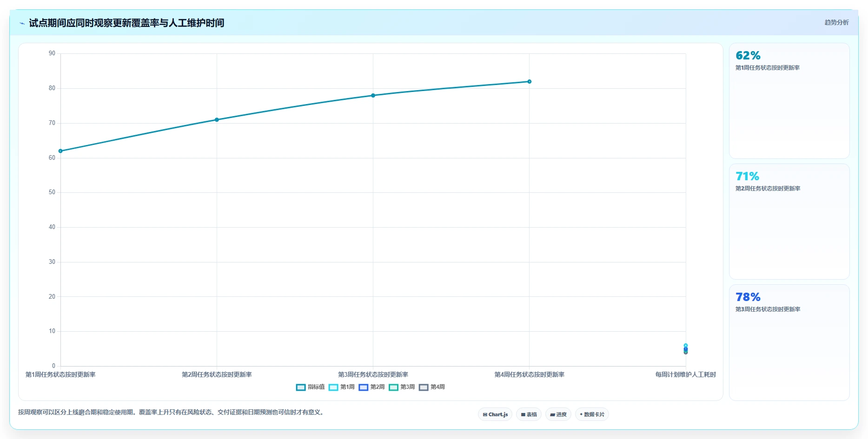Click the 第3周任务状态按时更新率 card caption

tap(768, 309)
